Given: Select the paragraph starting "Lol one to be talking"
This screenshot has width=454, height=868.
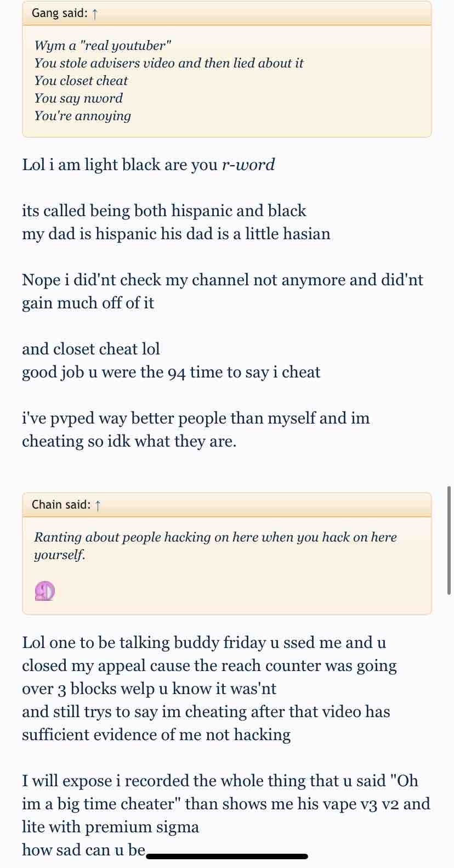Looking at the screenshot, I should 209,689.
